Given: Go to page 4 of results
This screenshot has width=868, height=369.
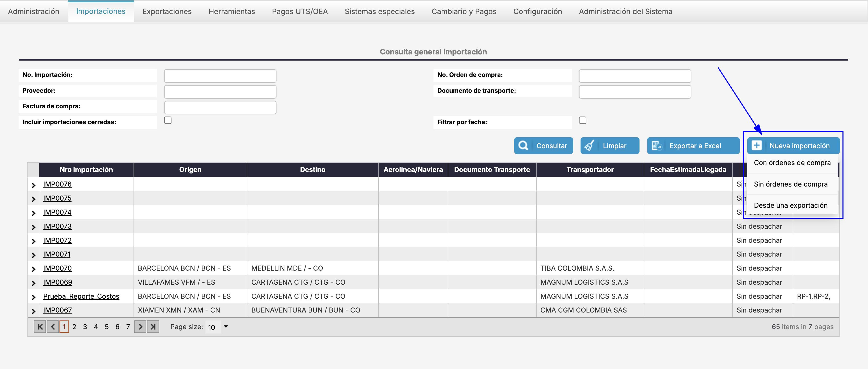Looking at the screenshot, I should point(96,327).
